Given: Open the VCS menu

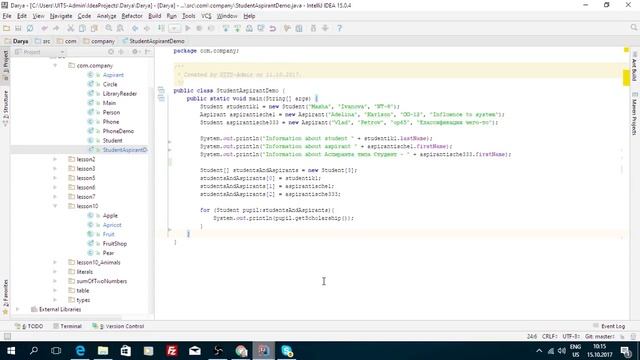Looking at the screenshot, I should point(206,16).
